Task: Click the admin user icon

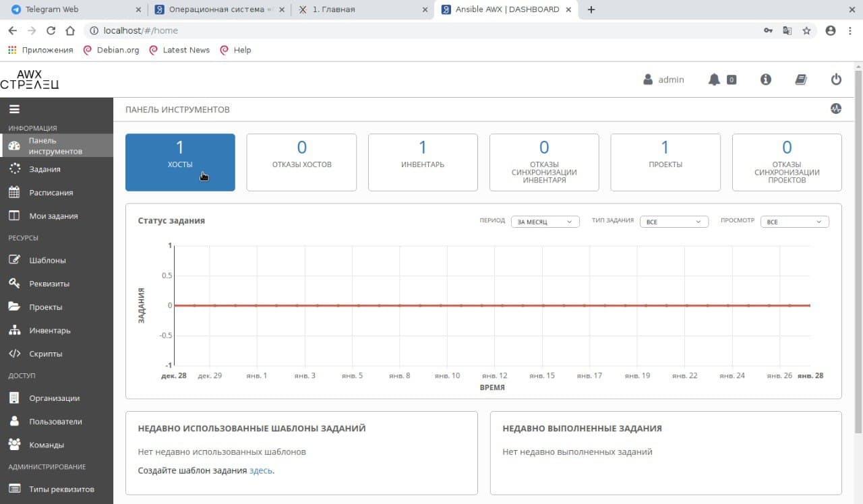Action: click(648, 80)
